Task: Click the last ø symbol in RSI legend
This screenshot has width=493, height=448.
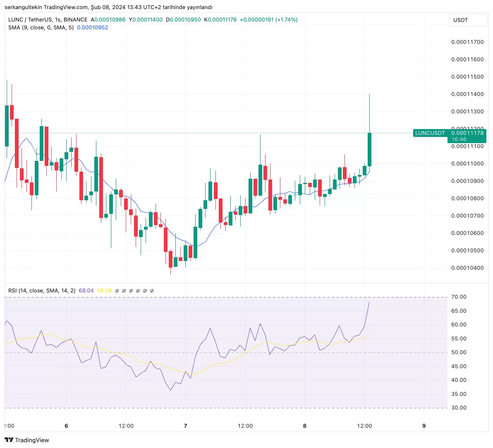Action: (152, 291)
